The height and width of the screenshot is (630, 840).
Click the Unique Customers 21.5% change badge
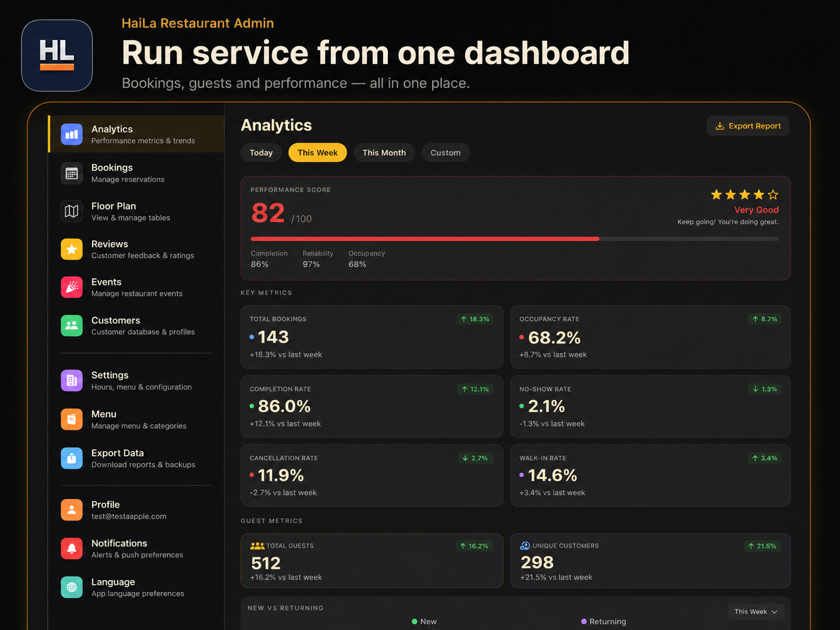(x=762, y=546)
